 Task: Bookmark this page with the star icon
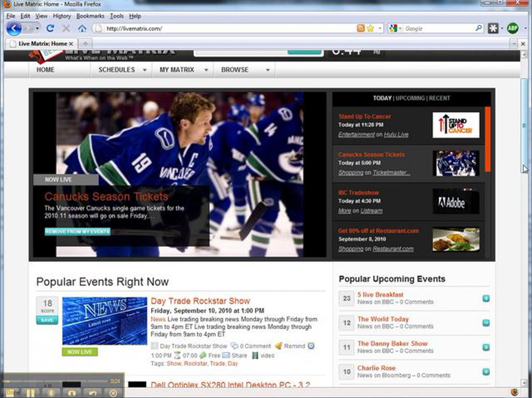(371, 28)
